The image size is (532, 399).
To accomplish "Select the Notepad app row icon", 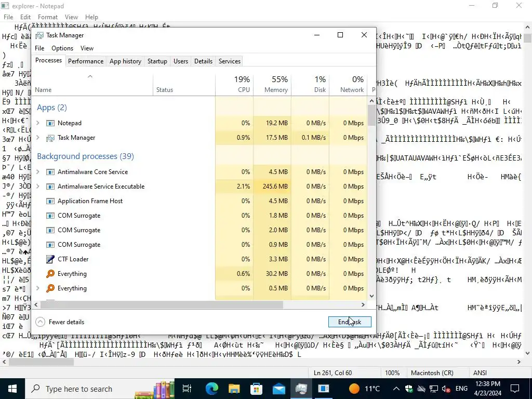I will [x=50, y=123].
